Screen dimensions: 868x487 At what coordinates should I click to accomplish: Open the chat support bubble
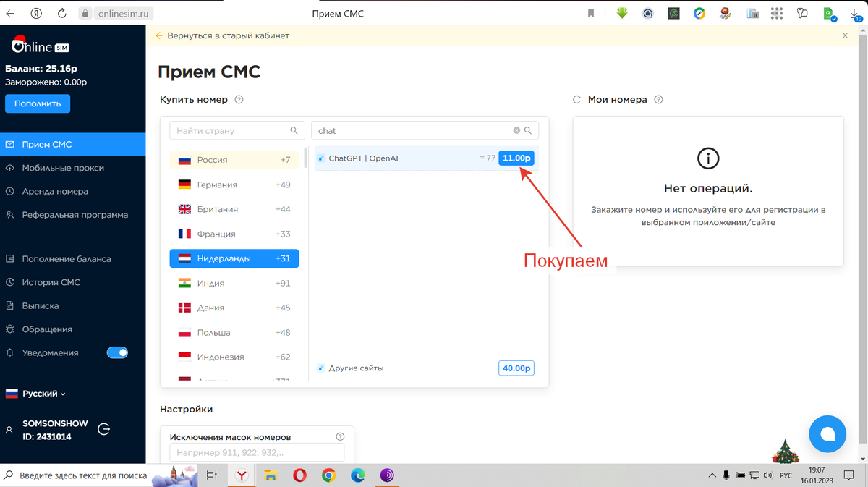[827, 433]
